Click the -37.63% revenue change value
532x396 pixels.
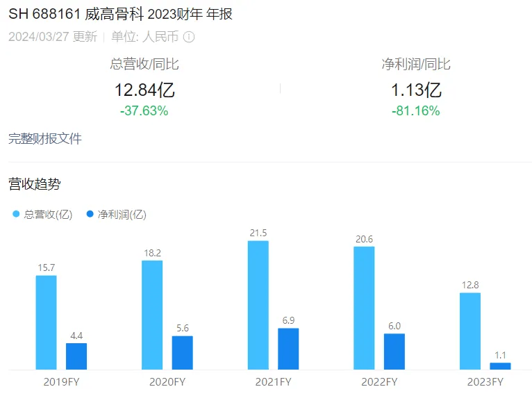pyautogui.click(x=144, y=110)
